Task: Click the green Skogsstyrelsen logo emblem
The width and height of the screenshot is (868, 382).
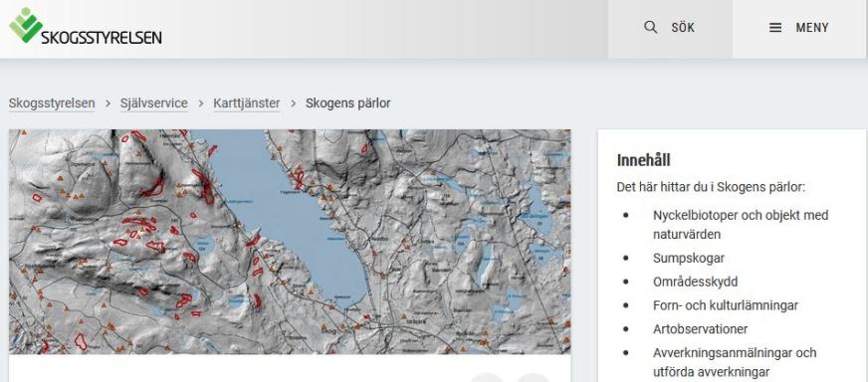Action: 25,24
